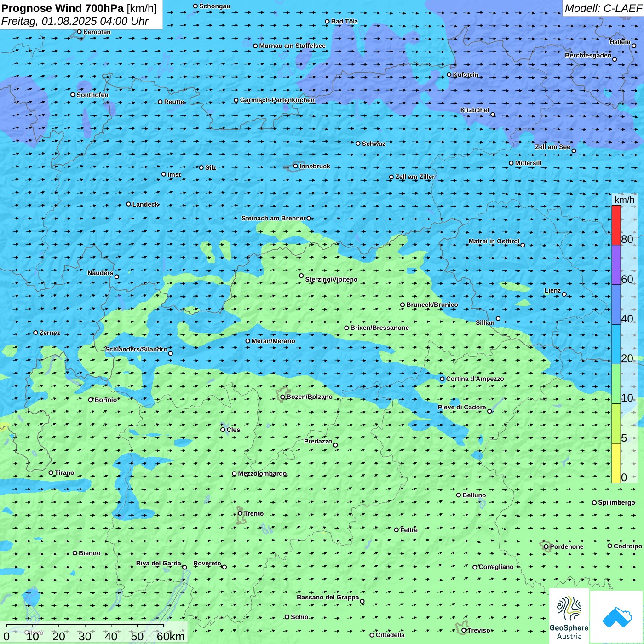Click the Bozen/Bolzano city marker
This screenshot has height=644, width=644.
[282, 397]
